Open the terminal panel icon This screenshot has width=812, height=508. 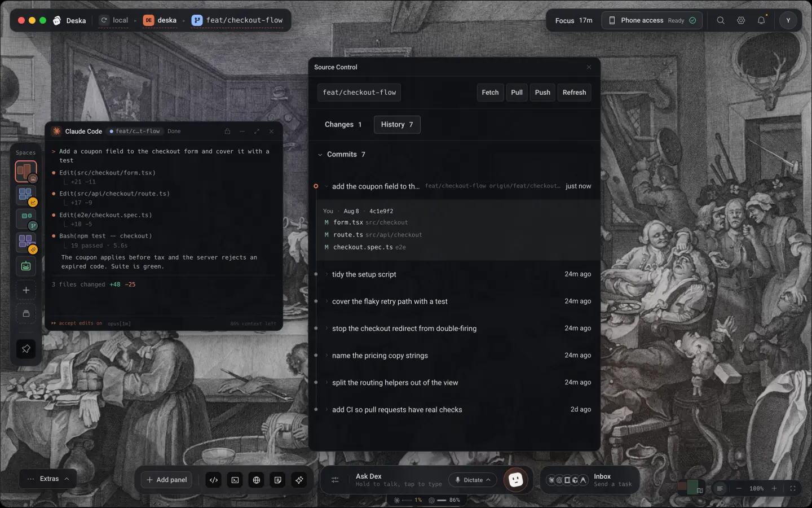235,480
